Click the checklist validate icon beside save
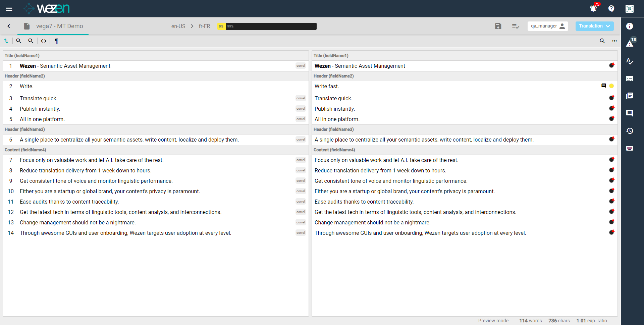The width and height of the screenshot is (644, 325). [516, 26]
